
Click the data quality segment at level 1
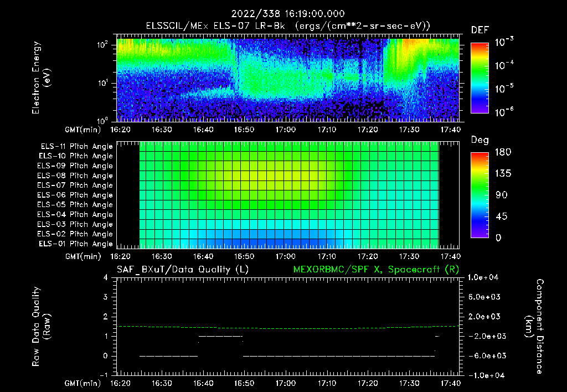pyautogui.click(x=220, y=336)
